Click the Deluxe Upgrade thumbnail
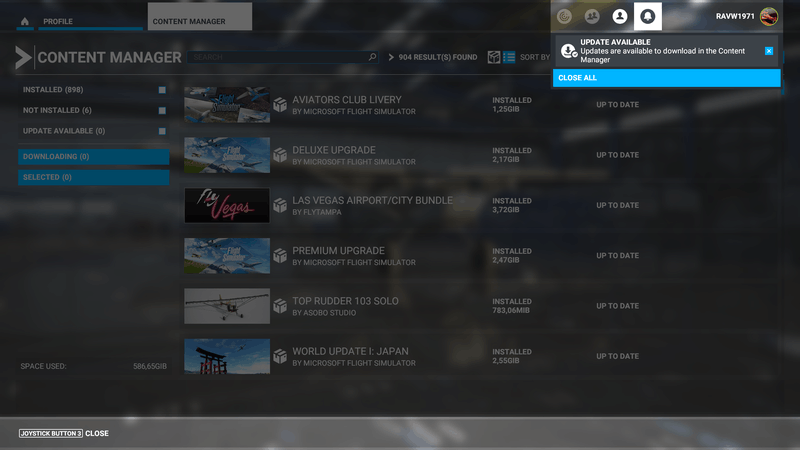This screenshot has width=800, height=450. click(x=227, y=155)
